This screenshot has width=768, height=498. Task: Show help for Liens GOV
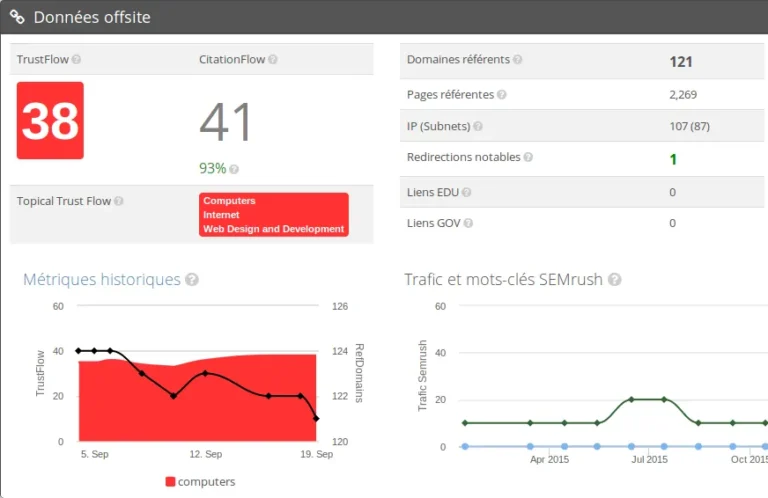pyautogui.click(x=468, y=223)
